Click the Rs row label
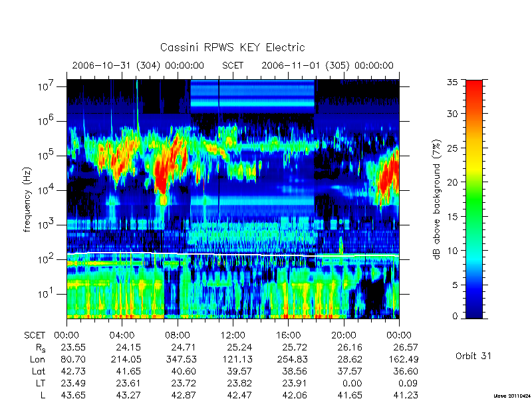Screen dimensions: 532x399 point(41,348)
